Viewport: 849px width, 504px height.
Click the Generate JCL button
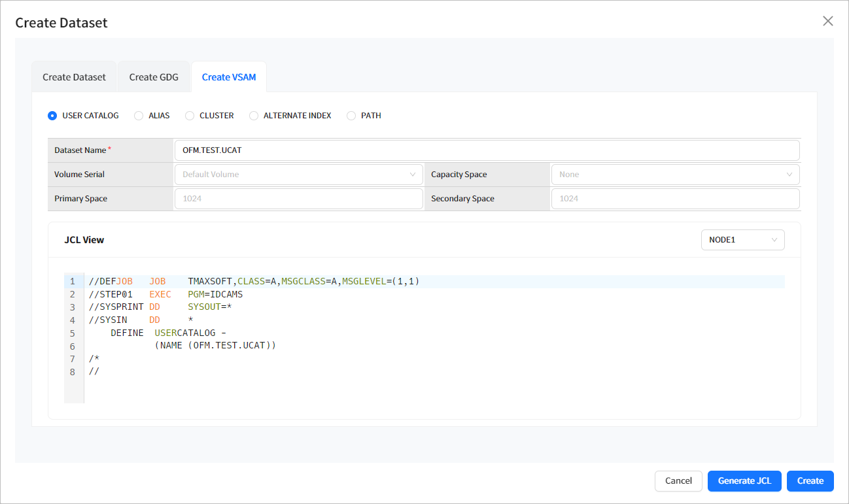[x=744, y=480]
